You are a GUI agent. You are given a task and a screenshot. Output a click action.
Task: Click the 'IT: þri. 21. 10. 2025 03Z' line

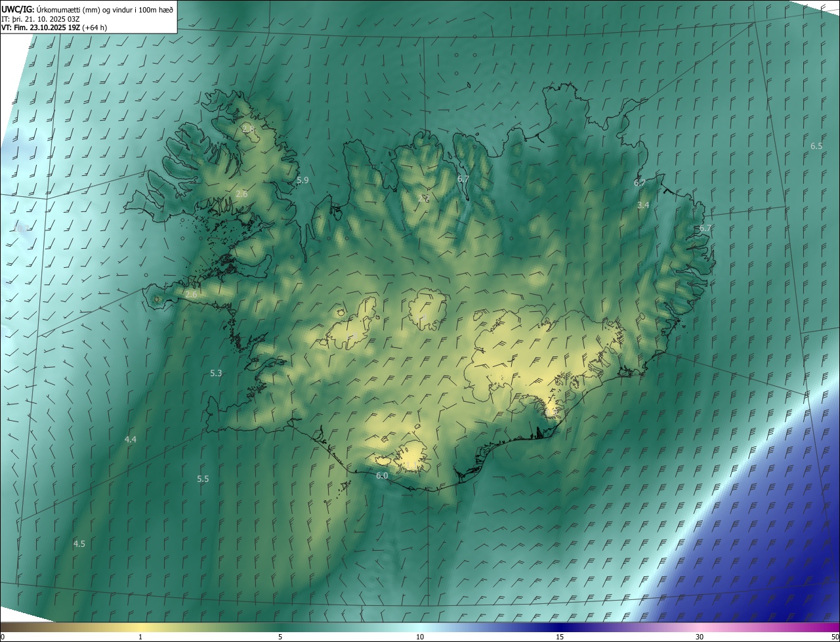(x=41, y=18)
